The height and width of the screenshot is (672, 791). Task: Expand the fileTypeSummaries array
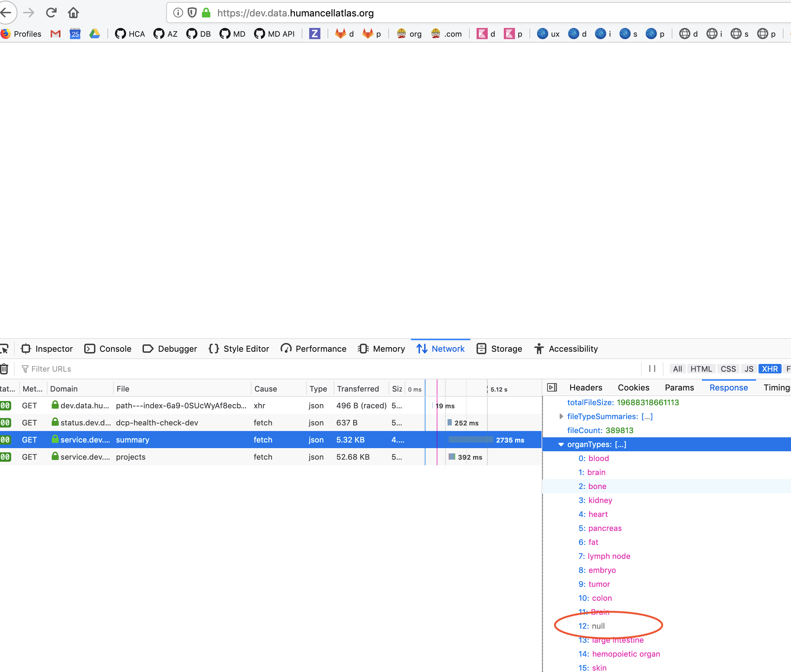click(x=561, y=416)
